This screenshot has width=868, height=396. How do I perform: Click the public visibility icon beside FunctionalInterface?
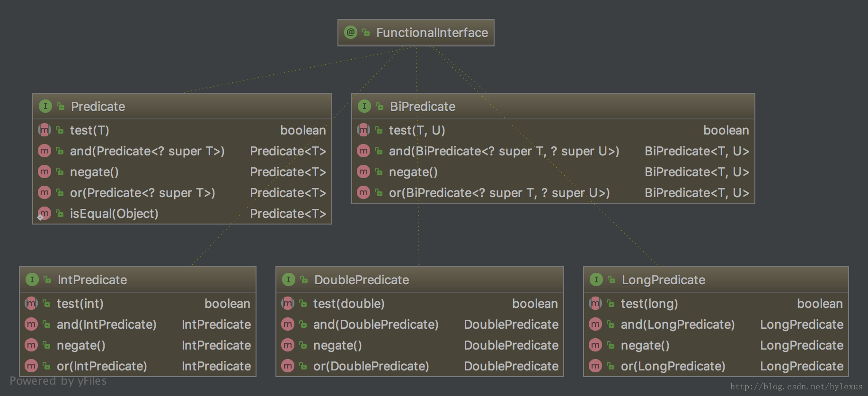click(366, 32)
